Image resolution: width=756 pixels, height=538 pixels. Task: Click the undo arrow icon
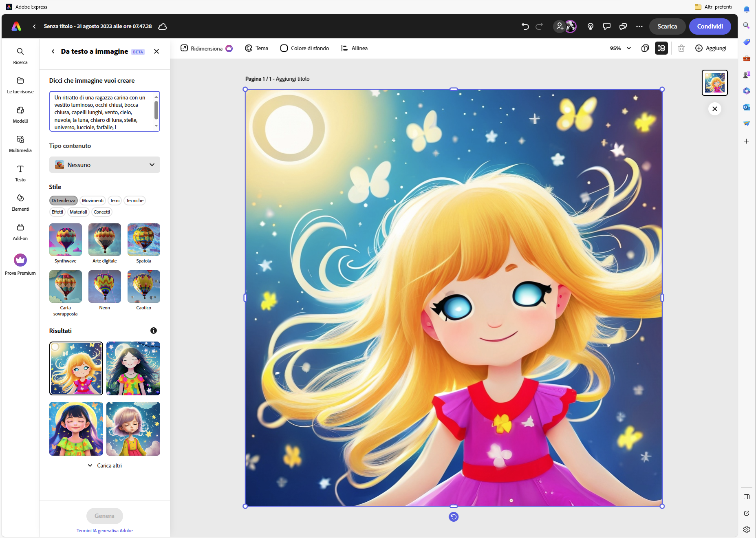point(525,26)
